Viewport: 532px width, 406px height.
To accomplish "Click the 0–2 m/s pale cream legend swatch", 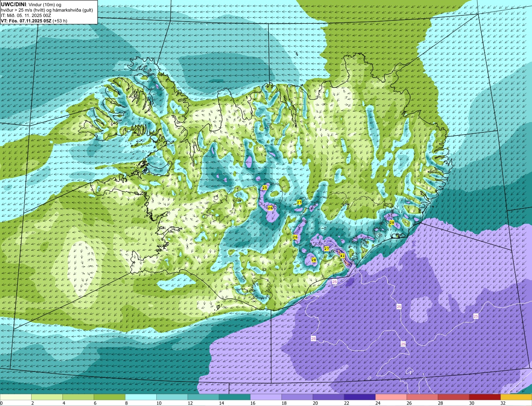I will (16, 397).
